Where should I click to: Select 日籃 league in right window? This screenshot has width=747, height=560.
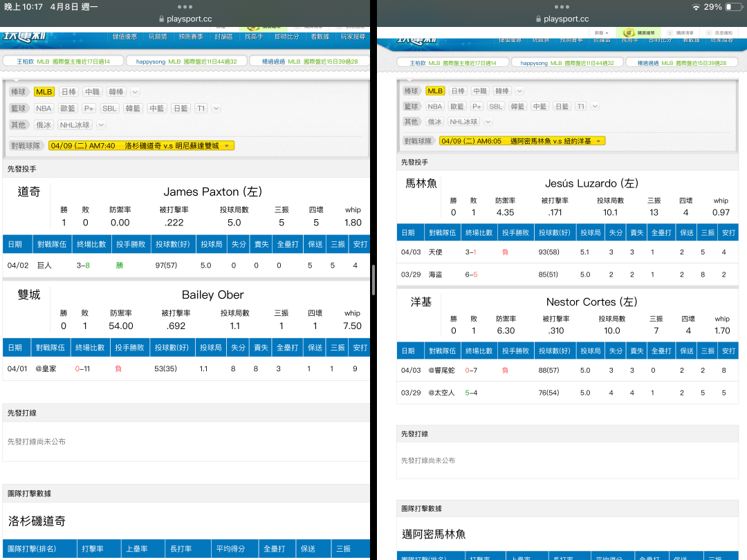click(562, 106)
